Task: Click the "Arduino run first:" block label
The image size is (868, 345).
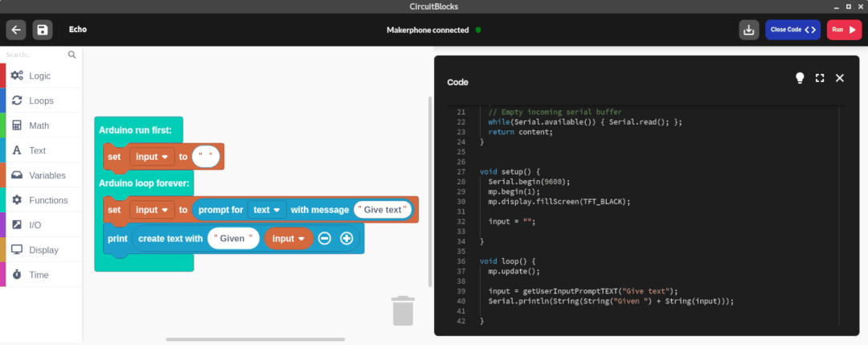Action: (x=135, y=130)
